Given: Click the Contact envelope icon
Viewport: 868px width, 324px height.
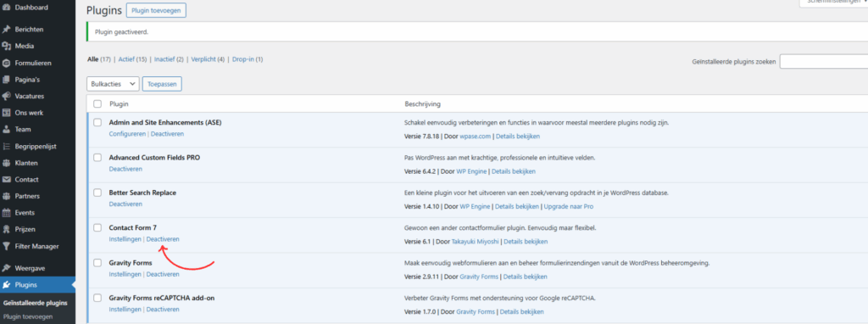Looking at the screenshot, I should (x=7, y=180).
